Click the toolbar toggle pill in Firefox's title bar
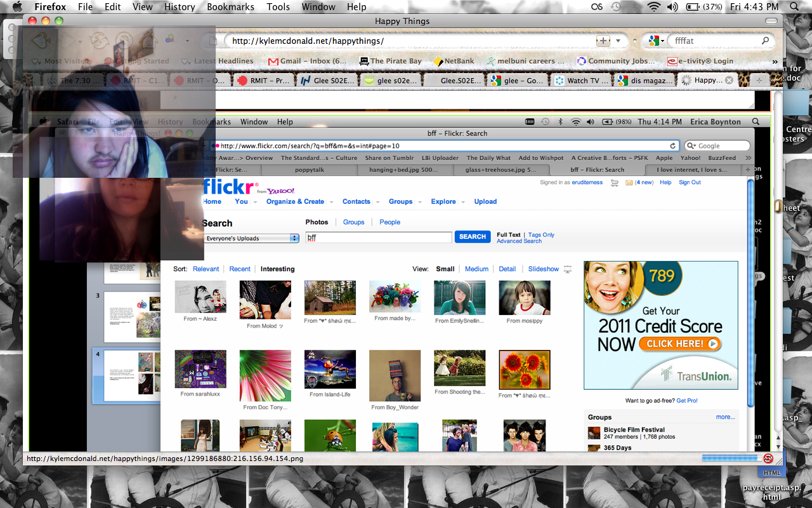This screenshot has width=812, height=508. click(771, 21)
